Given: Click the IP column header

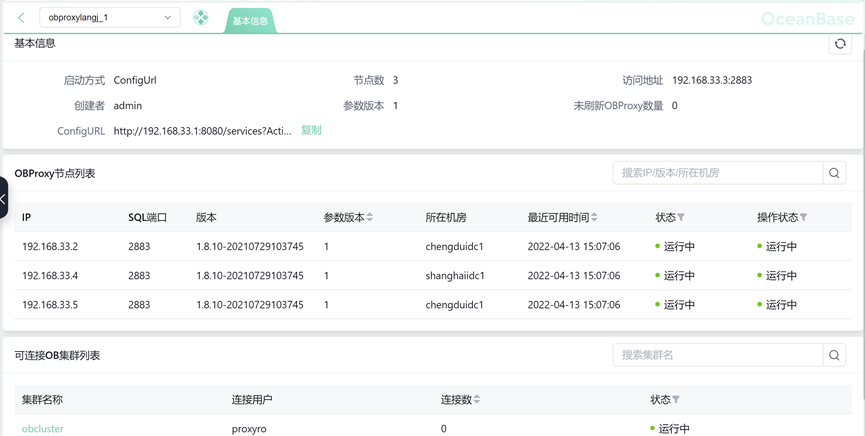Looking at the screenshot, I should [x=26, y=217].
